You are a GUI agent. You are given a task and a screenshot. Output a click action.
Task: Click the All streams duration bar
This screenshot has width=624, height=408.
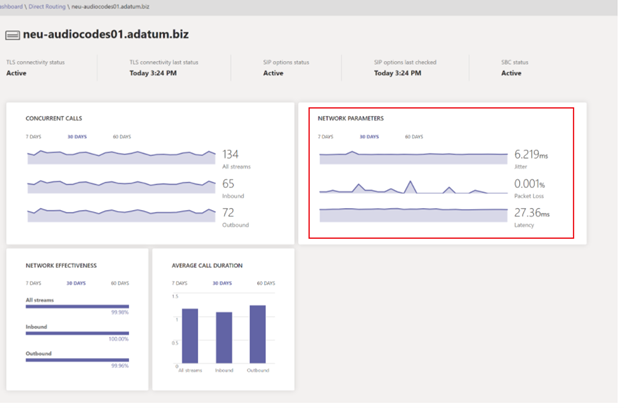click(x=190, y=336)
